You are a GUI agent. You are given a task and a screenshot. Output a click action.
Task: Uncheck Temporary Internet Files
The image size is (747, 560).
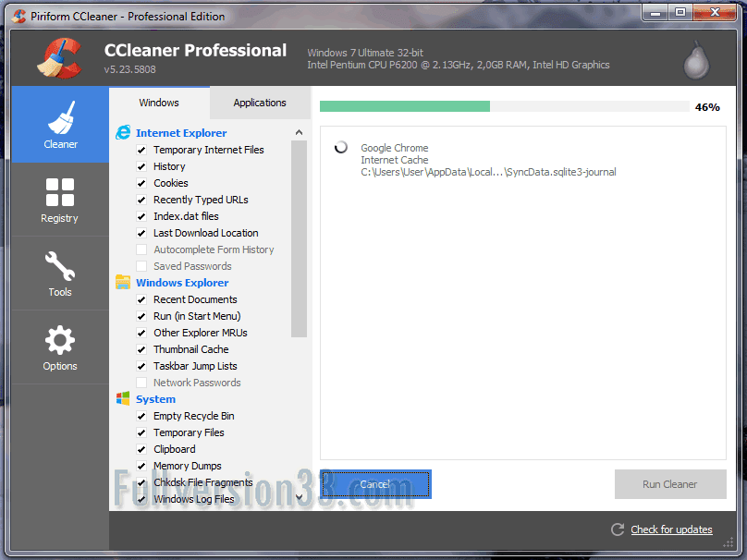tap(141, 150)
